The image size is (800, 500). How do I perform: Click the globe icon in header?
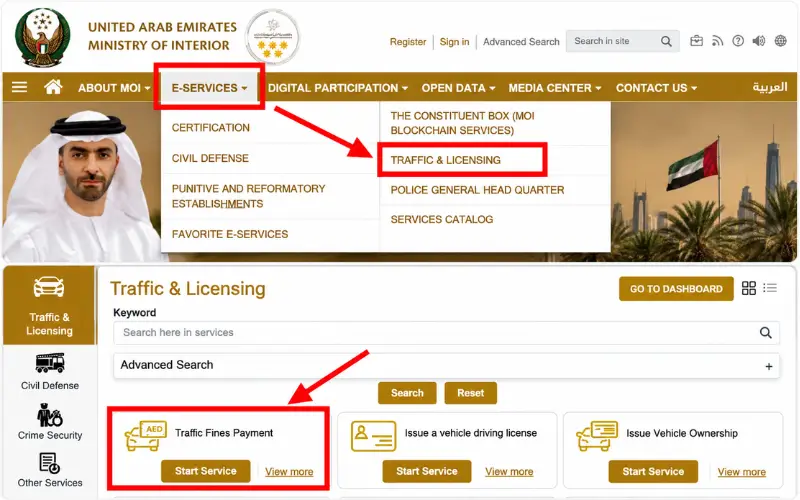(x=781, y=41)
